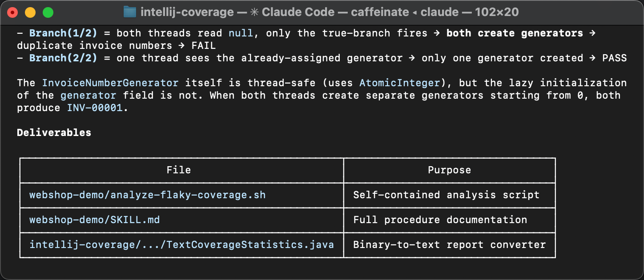The height and width of the screenshot is (280, 644).
Task: Select the Branch(1/2) highlighted label
Action: click(63, 32)
